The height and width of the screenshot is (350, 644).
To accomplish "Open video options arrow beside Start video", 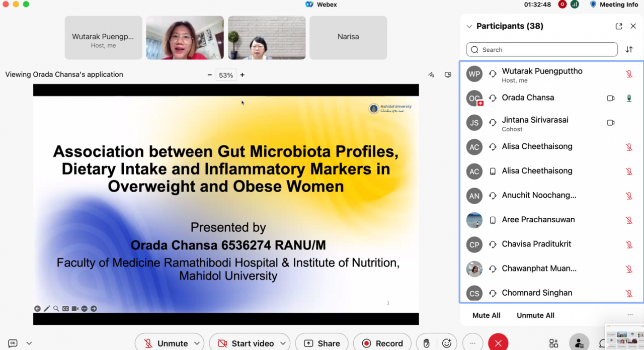I will tap(283, 343).
